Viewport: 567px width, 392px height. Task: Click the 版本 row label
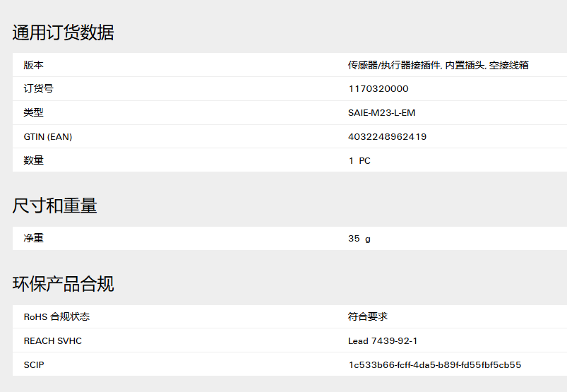pyautogui.click(x=34, y=65)
